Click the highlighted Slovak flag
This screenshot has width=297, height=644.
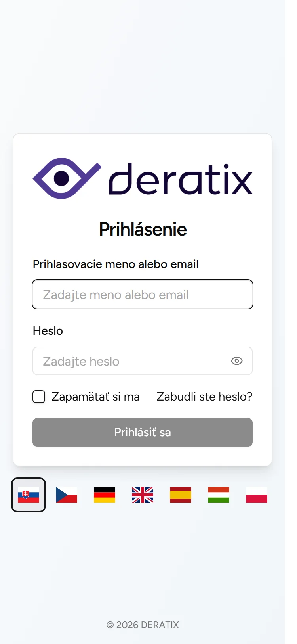pyautogui.click(x=28, y=495)
